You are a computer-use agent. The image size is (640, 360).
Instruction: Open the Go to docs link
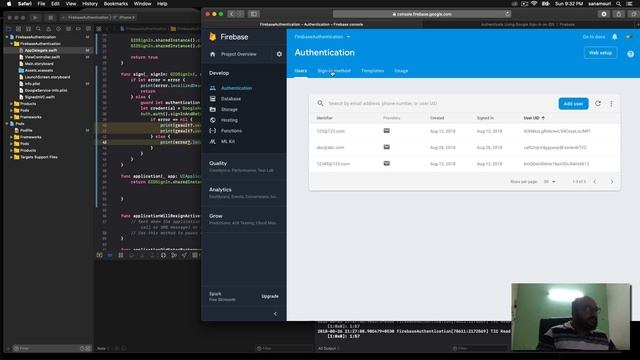tap(594, 37)
